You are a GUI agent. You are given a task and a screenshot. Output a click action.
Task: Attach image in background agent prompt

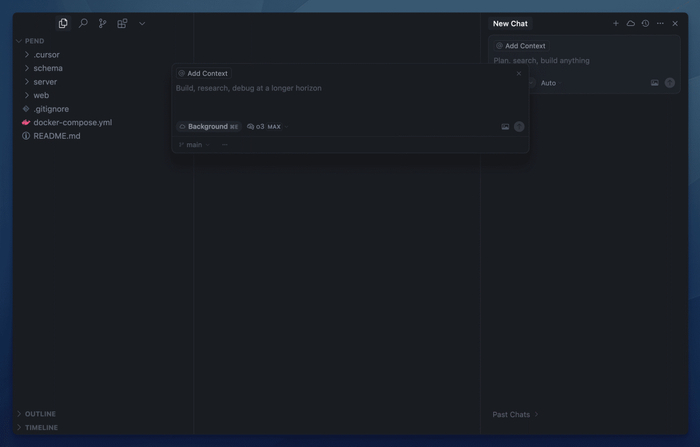point(505,127)
